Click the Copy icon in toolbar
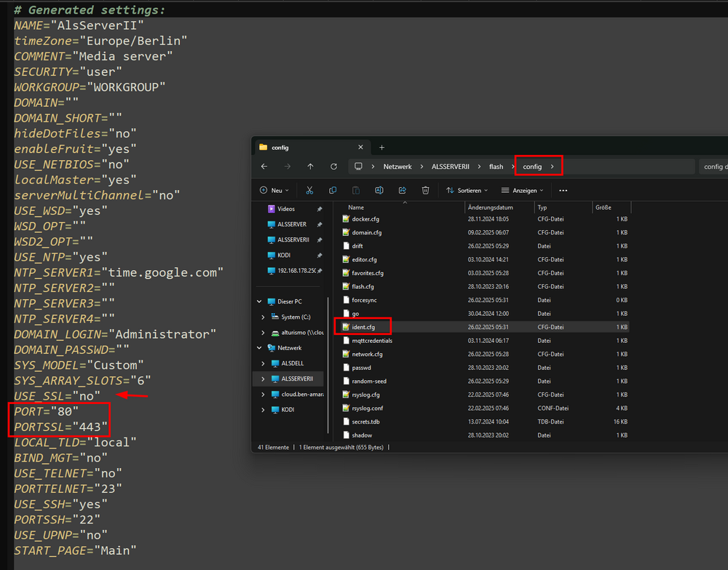The height and width of the screenshot is (570, 728). 333,190
